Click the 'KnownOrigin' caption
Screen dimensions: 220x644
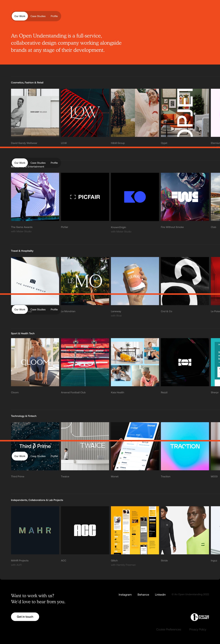coord(118,227)
